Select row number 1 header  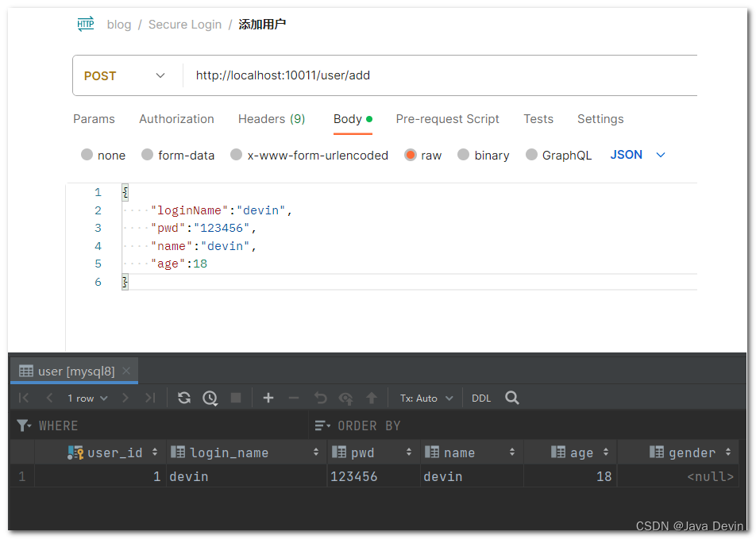point(21,476)
